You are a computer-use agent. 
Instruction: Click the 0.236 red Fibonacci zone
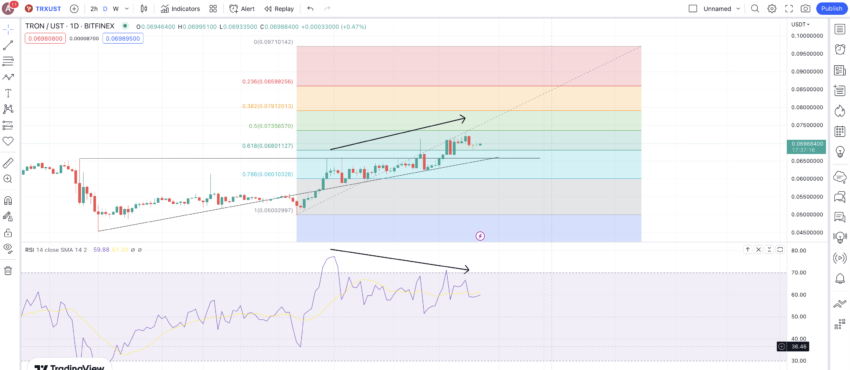pyautogui.click(x=469, y=66)
